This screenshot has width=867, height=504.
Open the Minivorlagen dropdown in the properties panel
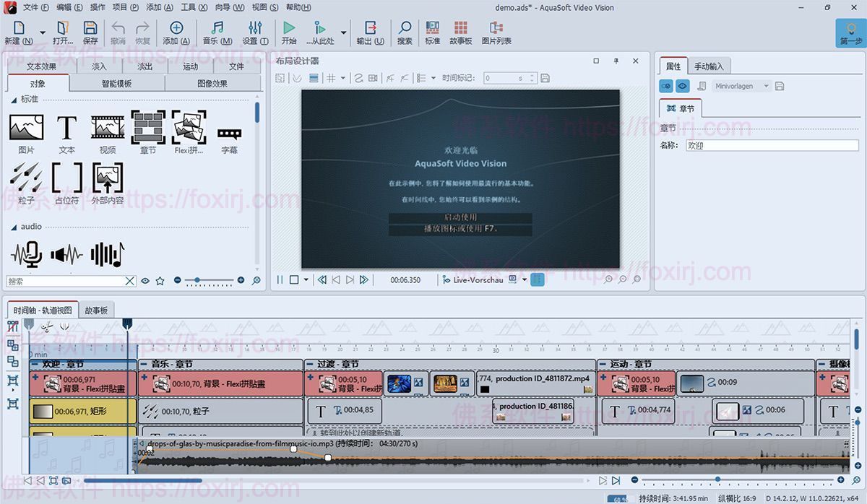pyautogui.click(x=767, y=85)
